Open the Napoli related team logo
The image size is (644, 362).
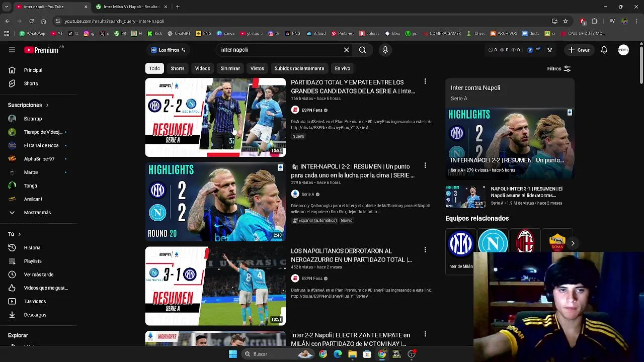tap(493, 243)
